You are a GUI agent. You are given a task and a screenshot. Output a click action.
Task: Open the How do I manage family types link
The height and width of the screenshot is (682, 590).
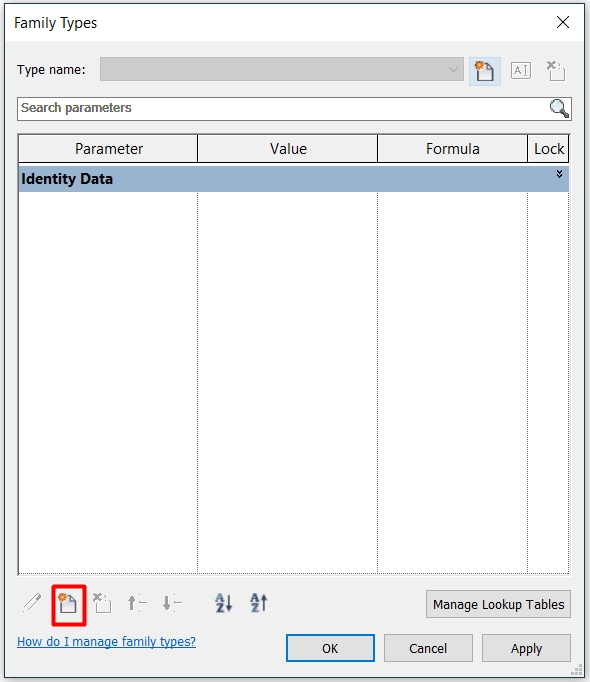point(107,642)
